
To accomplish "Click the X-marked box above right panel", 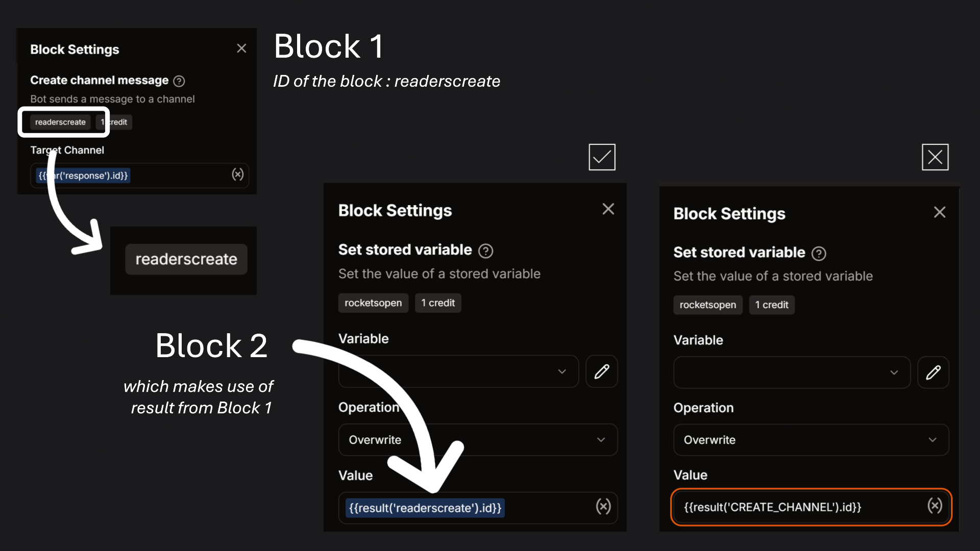I will [x=935, y=157].
